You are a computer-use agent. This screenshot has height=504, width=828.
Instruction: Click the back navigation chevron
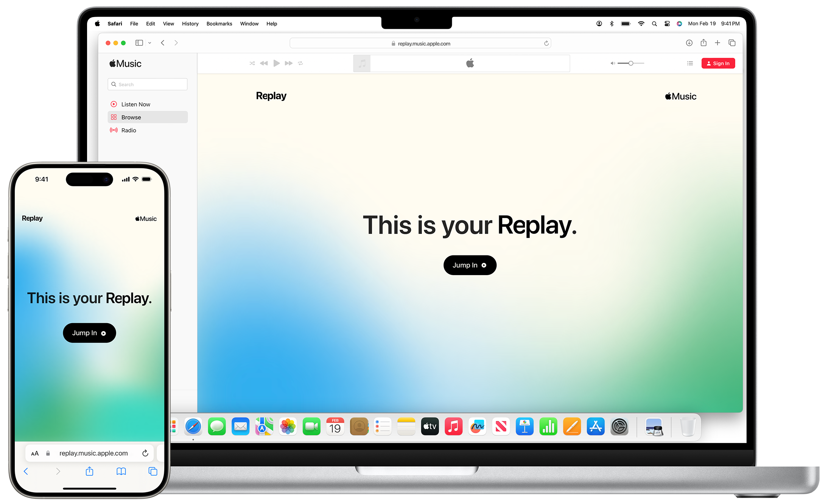pos(163,42)
